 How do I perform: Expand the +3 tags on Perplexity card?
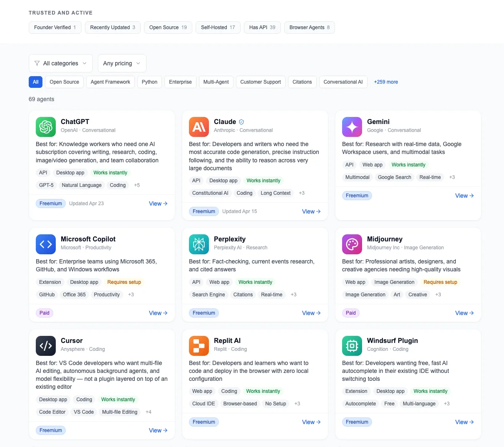click(293, 295)
